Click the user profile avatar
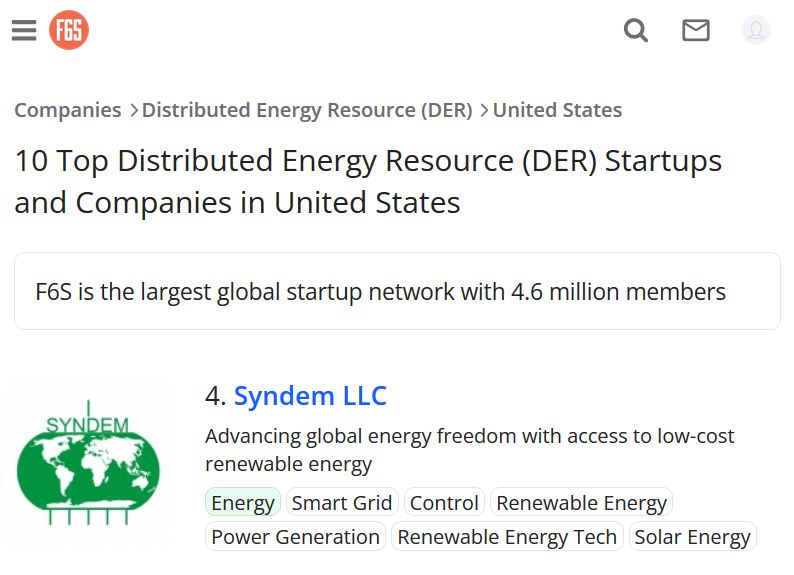Viewport: 794px width, 575px height. [756, 30]
